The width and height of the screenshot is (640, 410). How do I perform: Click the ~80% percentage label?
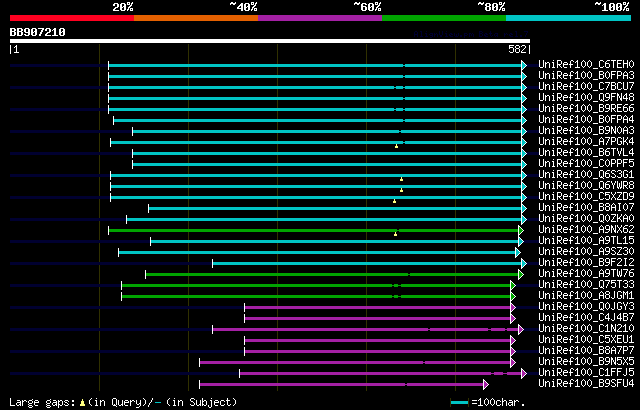(491, 7)
